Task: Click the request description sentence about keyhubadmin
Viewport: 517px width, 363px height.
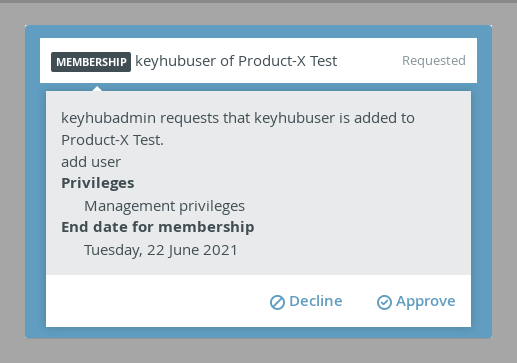Action: [238, 129]
